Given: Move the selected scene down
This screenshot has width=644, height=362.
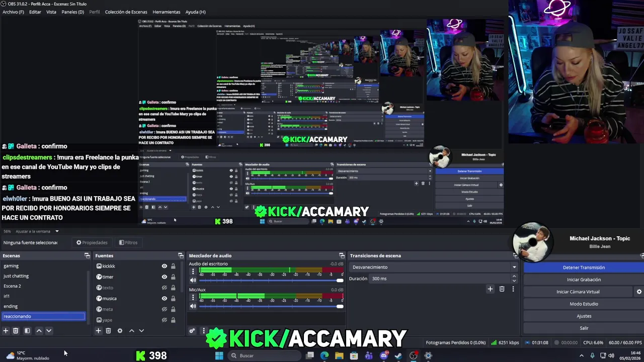Looking at the screenshot, I should click(x=49, y=331).
